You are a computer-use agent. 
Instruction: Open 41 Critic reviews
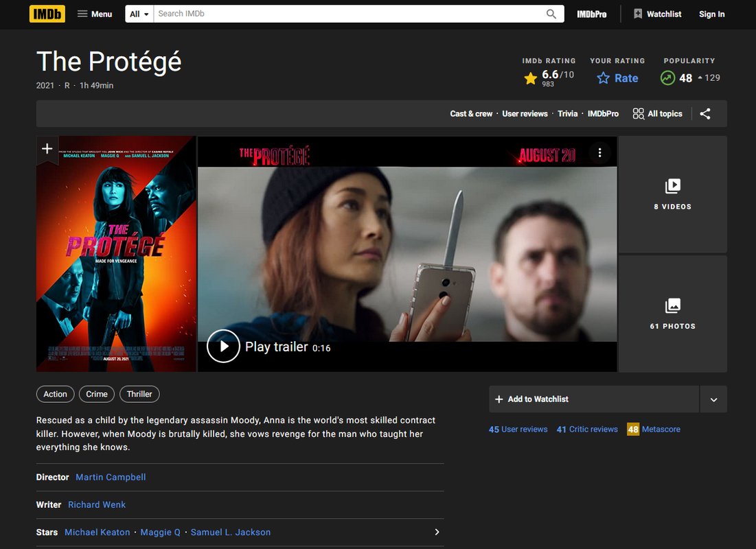click(587, 430)
